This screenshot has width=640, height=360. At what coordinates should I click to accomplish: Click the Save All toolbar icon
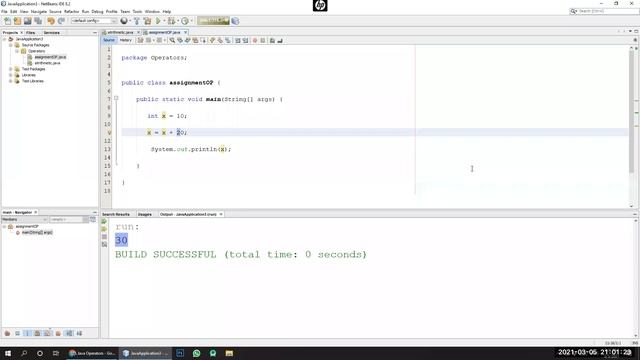click(38, 21)
